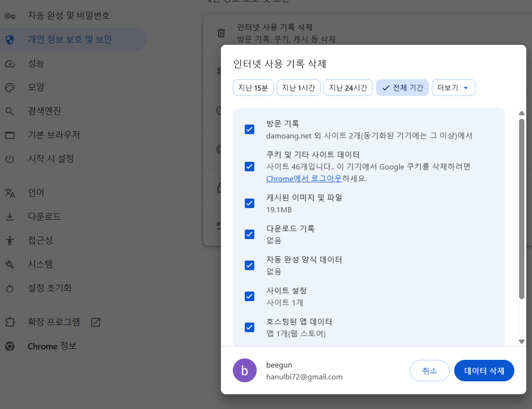Open 개인 정보 보호 및 보안 settings
Screen dimensions: 532x409
[73, 40]
